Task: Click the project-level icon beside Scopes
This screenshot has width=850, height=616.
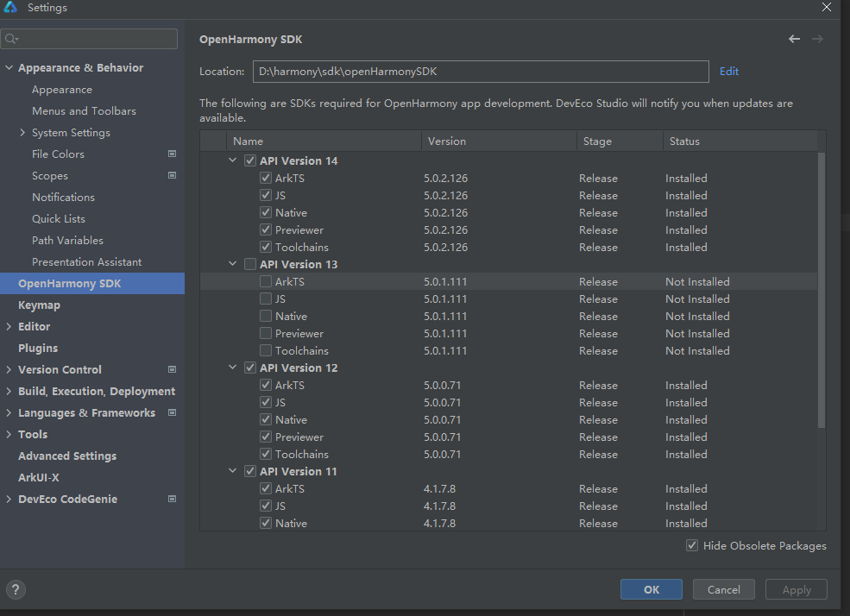Action: pyautogui.click(x=172, y=175)
